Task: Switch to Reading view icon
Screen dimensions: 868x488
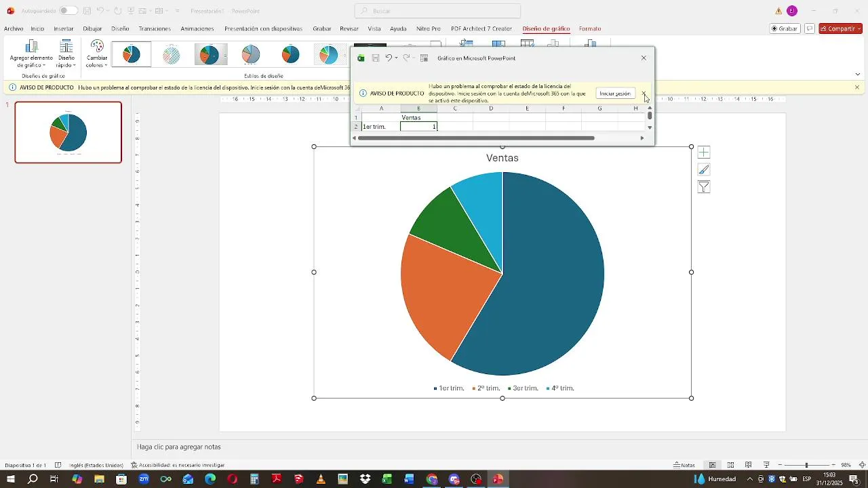Action: pyautogui.click(x=748, y=465)
